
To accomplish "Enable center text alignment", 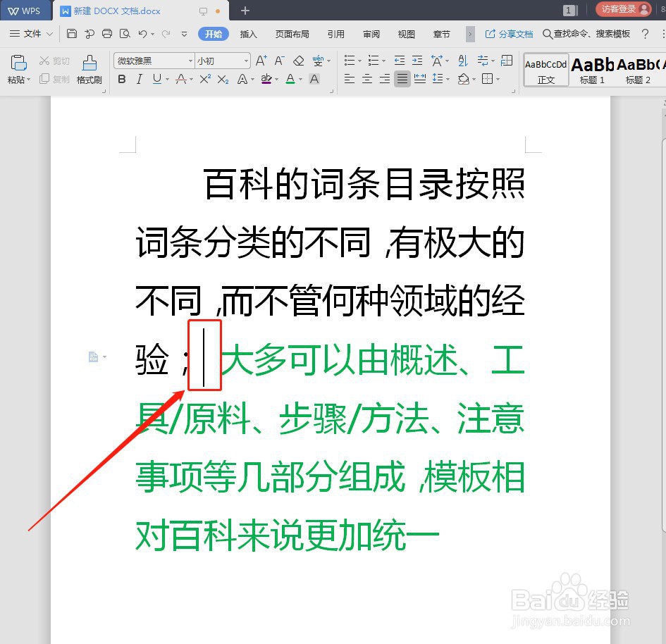I will 367,78.
